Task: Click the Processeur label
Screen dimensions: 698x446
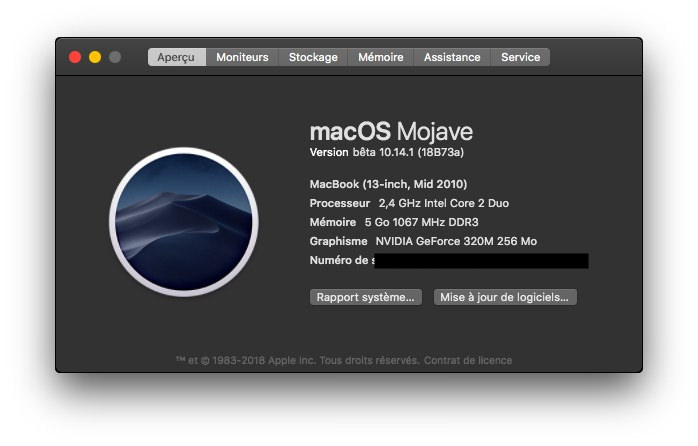Action: (x=340, y=203)
